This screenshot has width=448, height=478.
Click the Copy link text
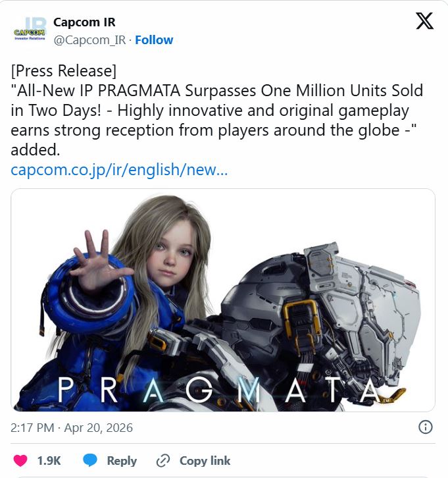[205, 461]
